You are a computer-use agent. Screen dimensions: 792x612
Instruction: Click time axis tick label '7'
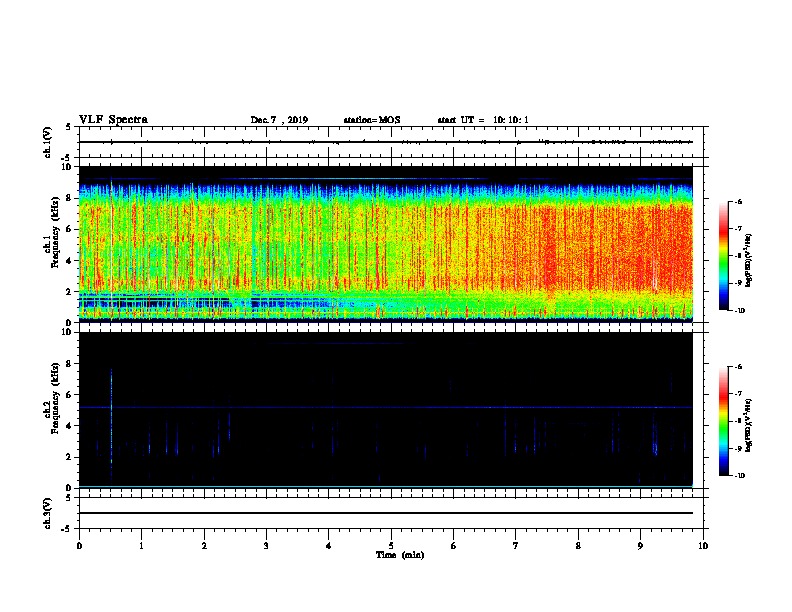click(516, 545)
